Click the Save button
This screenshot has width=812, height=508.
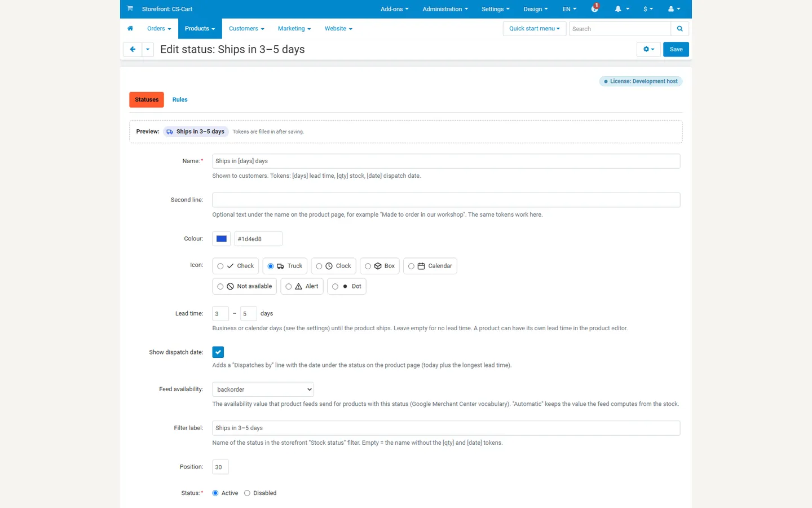tap(676, 50)
